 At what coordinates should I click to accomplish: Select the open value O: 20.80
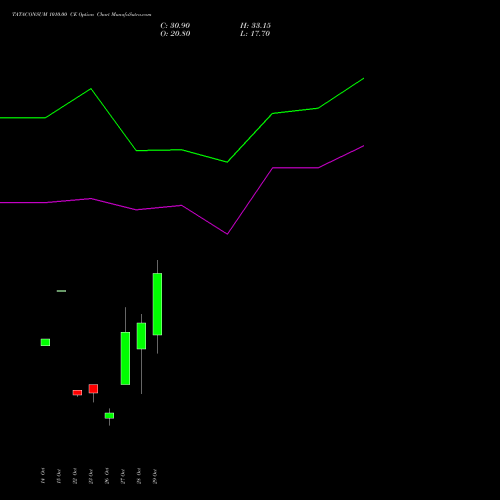[x=175, y=34]
